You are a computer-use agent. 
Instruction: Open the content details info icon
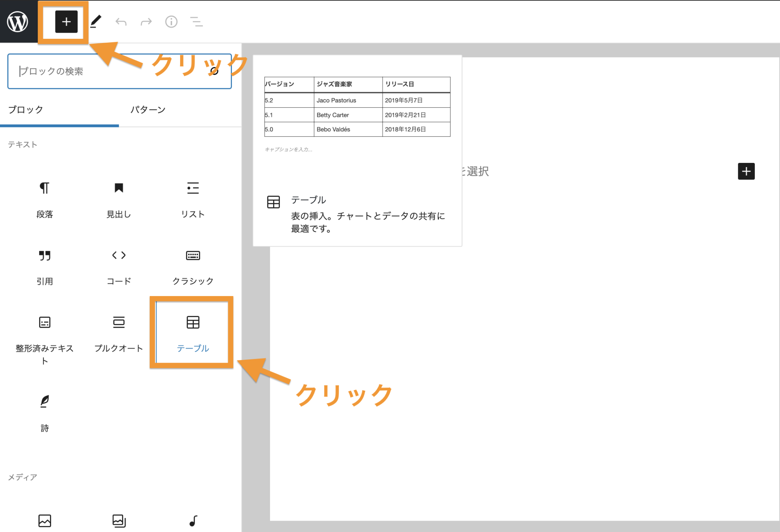tap(171, 22)
